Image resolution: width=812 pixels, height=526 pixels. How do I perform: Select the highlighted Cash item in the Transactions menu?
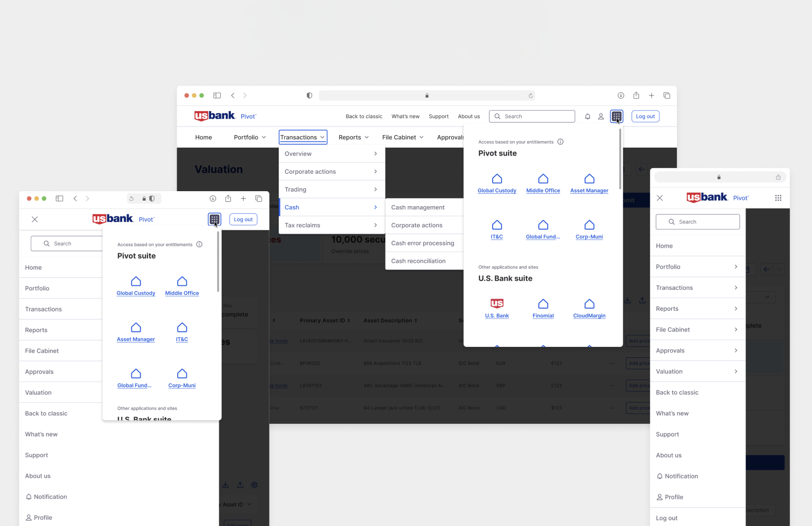(x=331, y=207)
